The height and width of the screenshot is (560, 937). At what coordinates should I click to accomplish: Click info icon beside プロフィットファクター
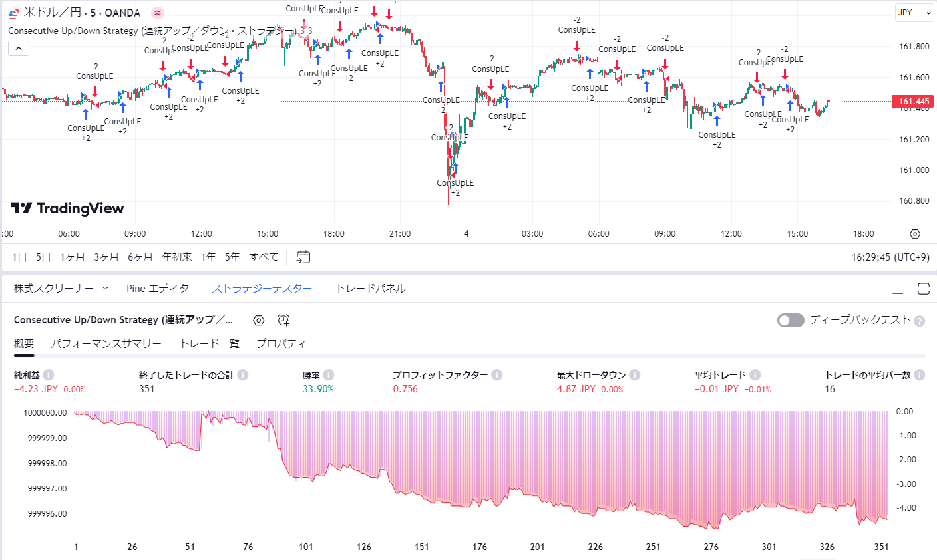click(497, 375)
